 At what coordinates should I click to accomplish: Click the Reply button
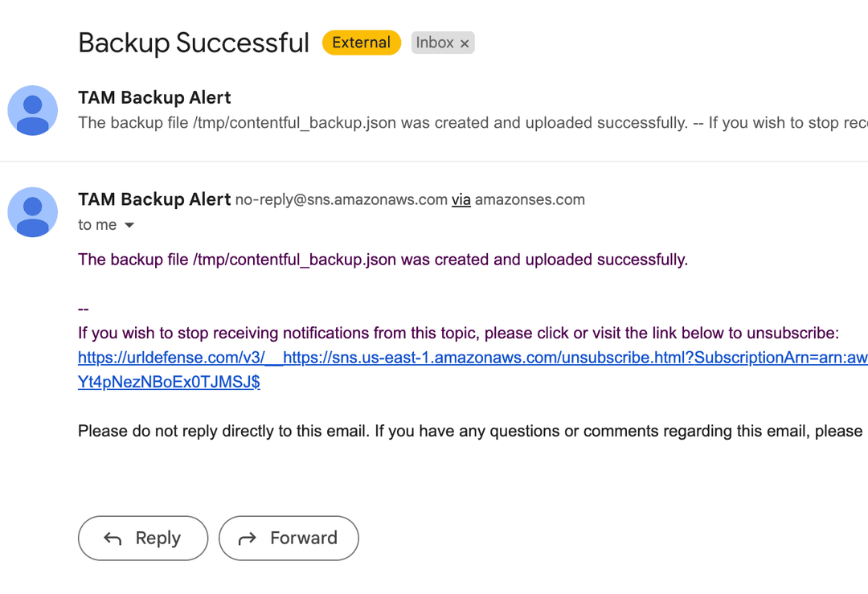tap(142, 538)
